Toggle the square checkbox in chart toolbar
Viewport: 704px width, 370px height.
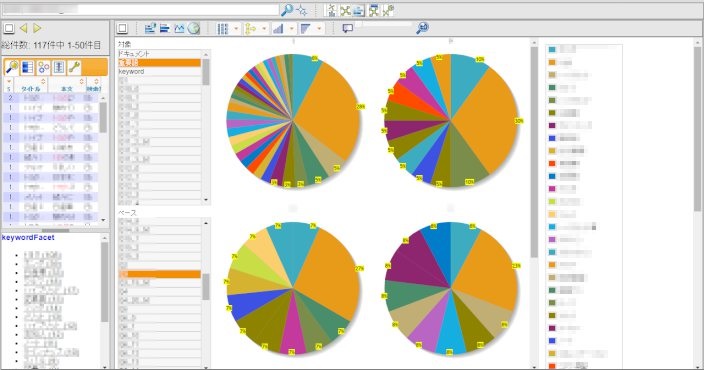(x=122, y=28)
